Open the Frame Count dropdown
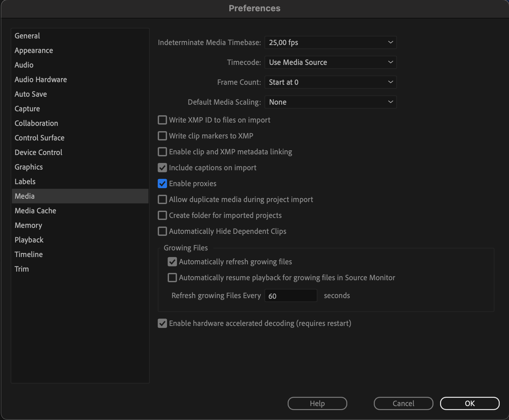 tap(330, 82)
